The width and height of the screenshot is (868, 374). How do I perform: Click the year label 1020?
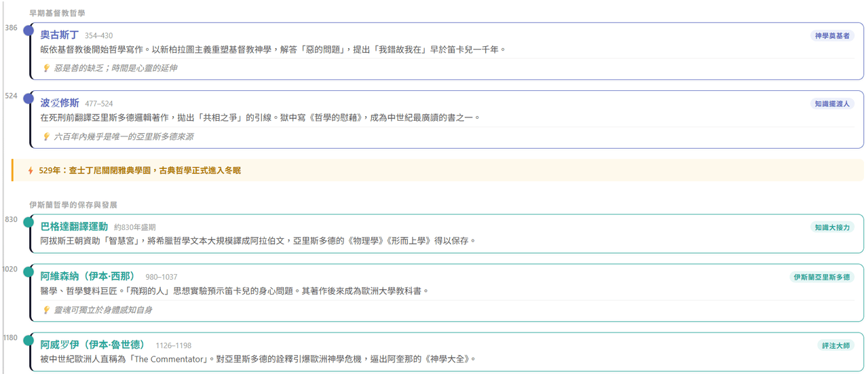tap(10, 269)
